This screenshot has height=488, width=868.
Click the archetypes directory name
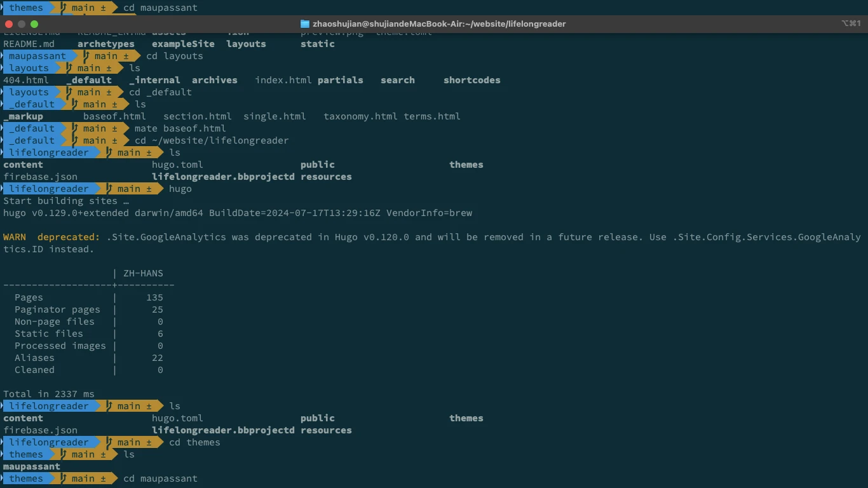(106, 44)
